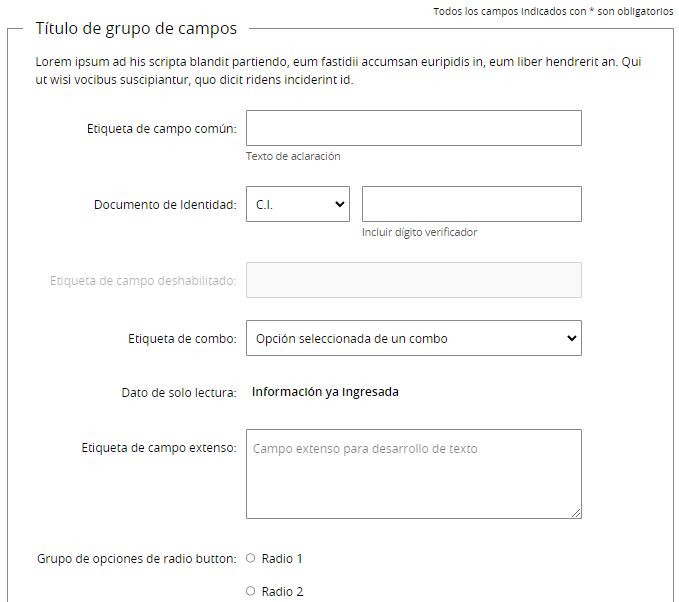Click the mandatory fields notice at top

[x=553, y=11]
